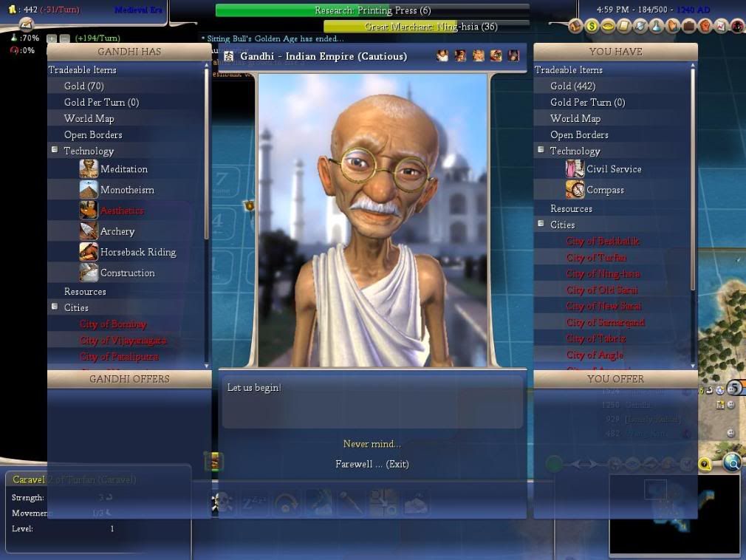Viewport: 746px width, 560px height.
Task: Select City of New Sarai
Action: [603, 306]
